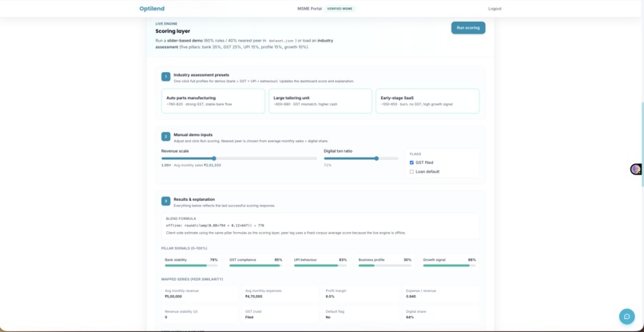Click the "Default flag" No cell

[360, 314]
